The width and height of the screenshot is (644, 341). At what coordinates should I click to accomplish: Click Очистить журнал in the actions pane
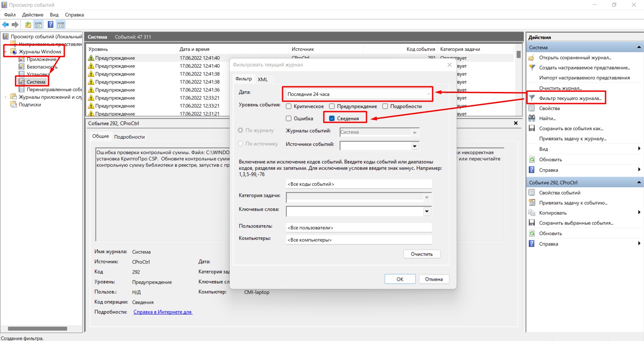coord(560,88)
